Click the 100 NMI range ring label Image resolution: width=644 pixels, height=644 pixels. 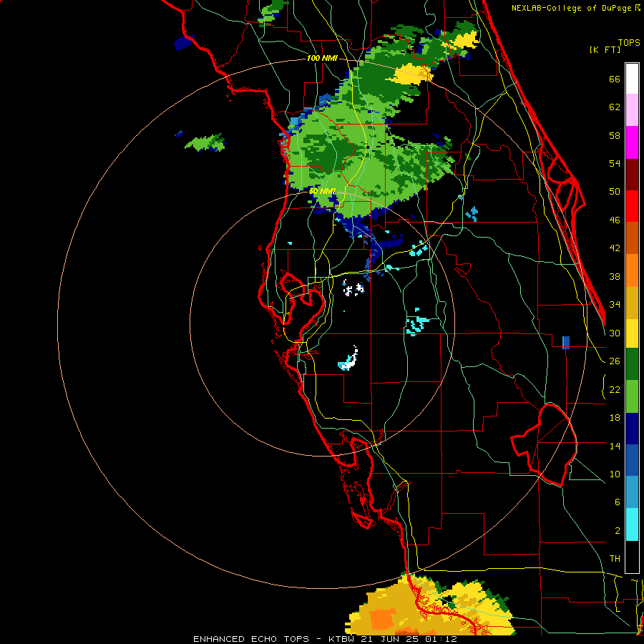pyautogui.click(x=322, y=59)
